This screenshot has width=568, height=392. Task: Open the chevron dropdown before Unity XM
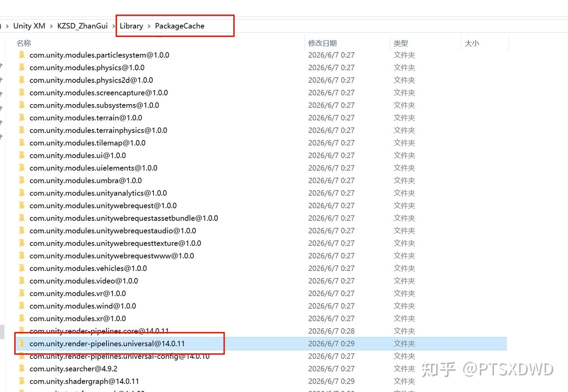click(x=7, y=26)
